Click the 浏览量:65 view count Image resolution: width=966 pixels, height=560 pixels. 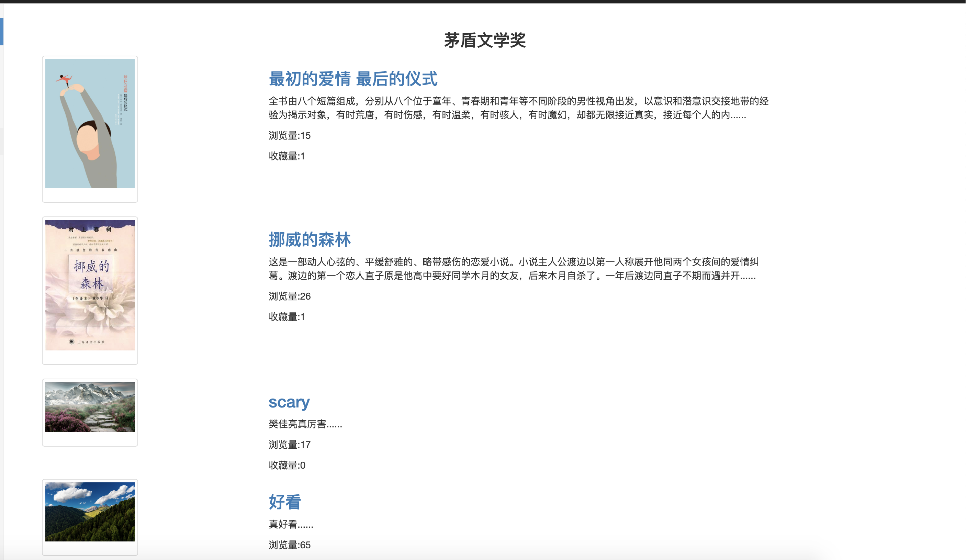pos(289,545)
